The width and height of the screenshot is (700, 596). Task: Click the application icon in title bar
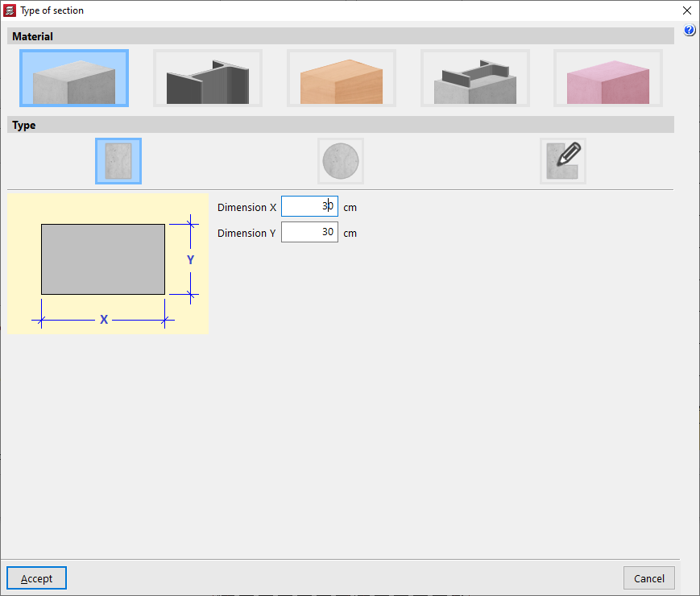tap(10, 10)
